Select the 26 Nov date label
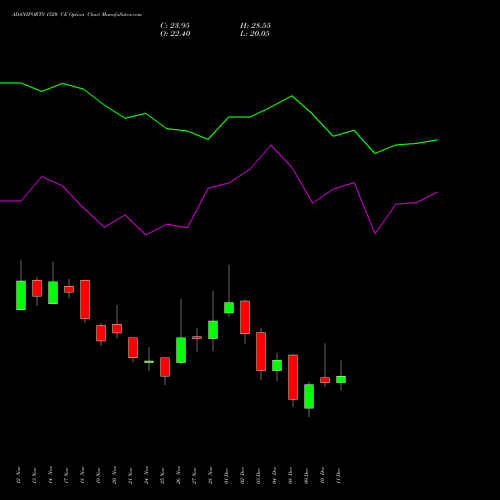This screenshot has width=500, height=500. point(178,475)
